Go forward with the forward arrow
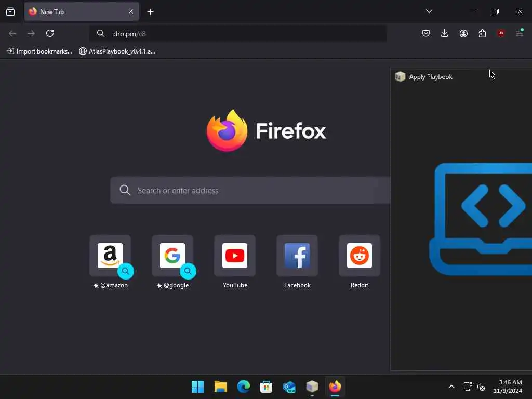The width and height of the screenshot is (532, 399). coord(31,33)
